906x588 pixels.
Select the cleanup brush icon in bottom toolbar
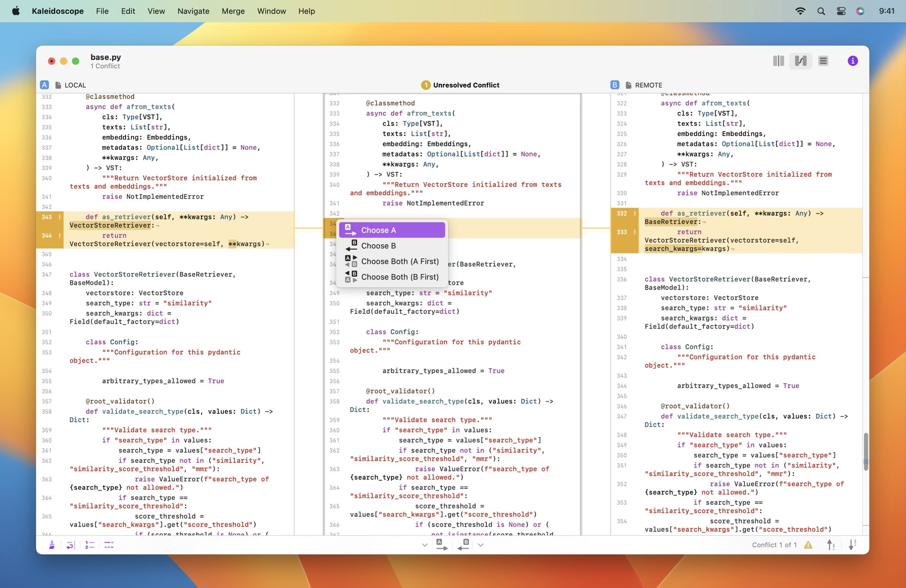pos(52,545)
